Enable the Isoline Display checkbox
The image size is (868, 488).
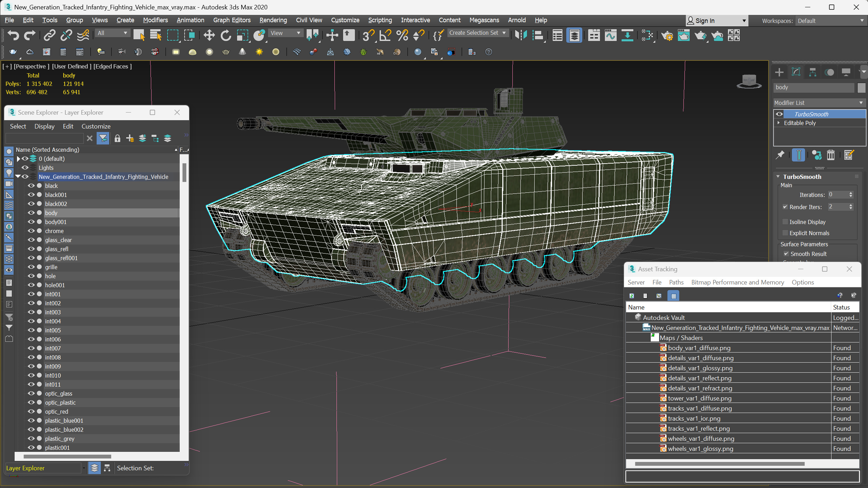[785, 222]
